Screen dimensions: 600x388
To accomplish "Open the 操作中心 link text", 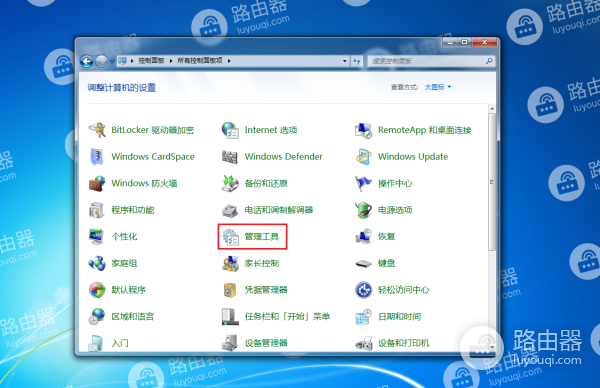I will tap(395, 183).
